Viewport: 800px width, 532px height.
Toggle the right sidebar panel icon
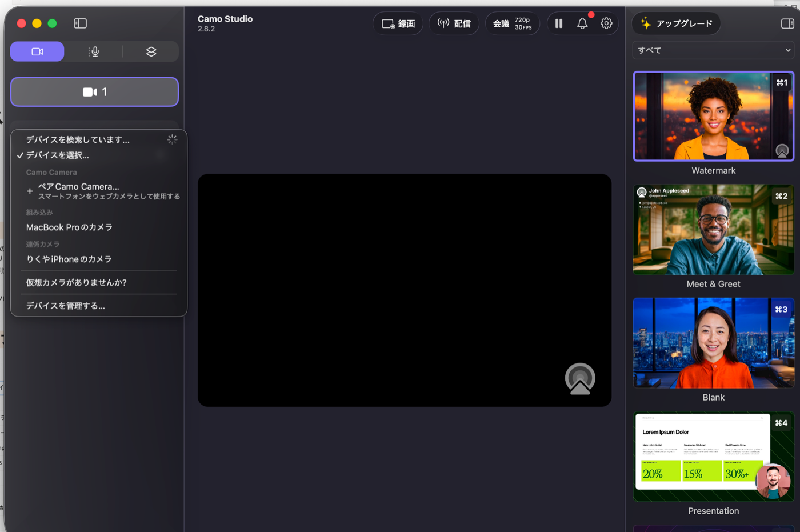(x=787, y=23)
